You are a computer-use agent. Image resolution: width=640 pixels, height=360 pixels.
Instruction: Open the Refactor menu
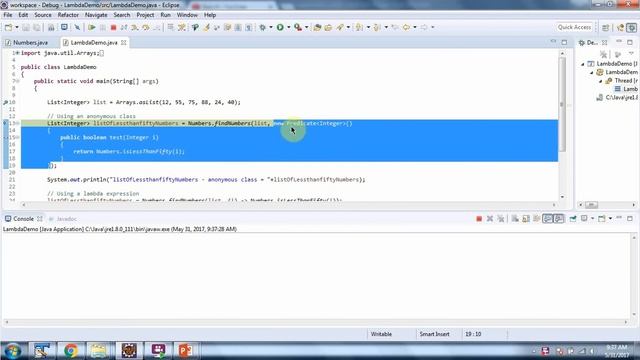pos(68,15)
